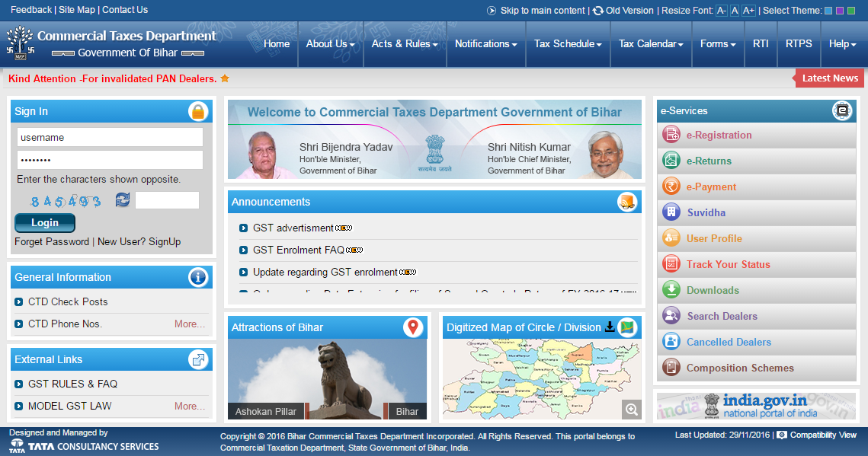The image size is (868, 456).
Task: Download the digitized map
Action: 610,327
